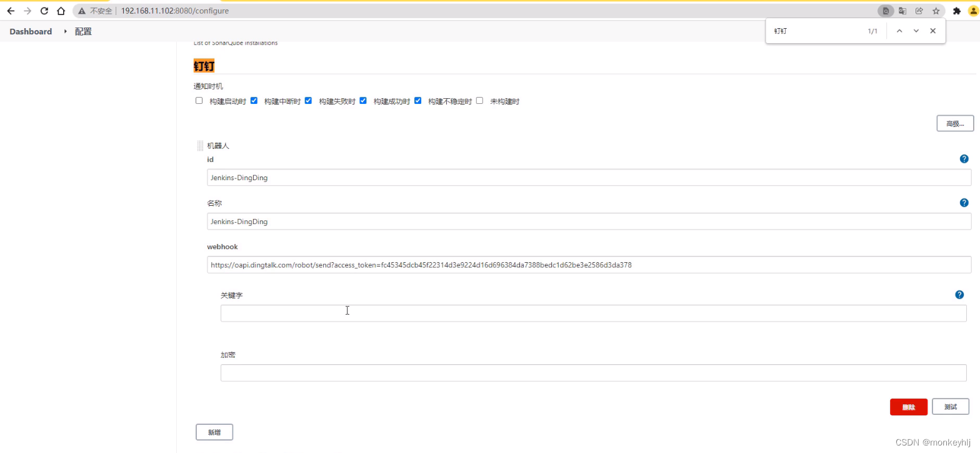Focus the 名称 input field
The height and width of the screenshot is (453, 980).
pos(589,221)
